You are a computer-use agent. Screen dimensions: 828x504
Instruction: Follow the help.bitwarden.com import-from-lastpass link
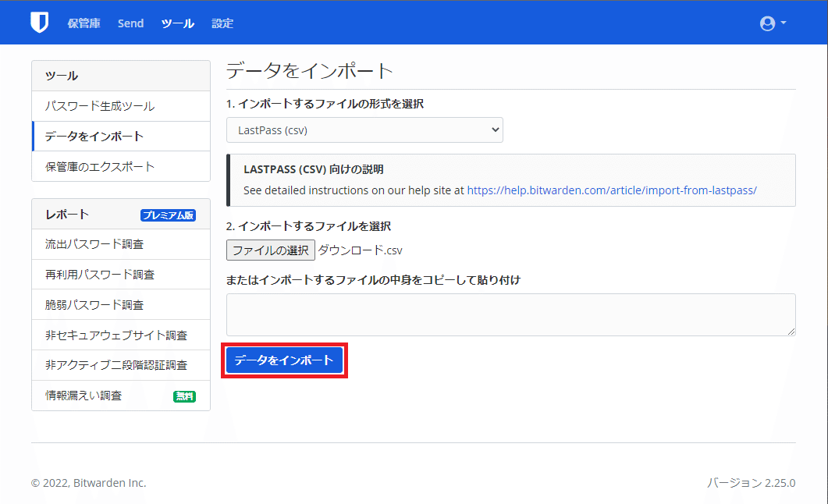[612, 190]
